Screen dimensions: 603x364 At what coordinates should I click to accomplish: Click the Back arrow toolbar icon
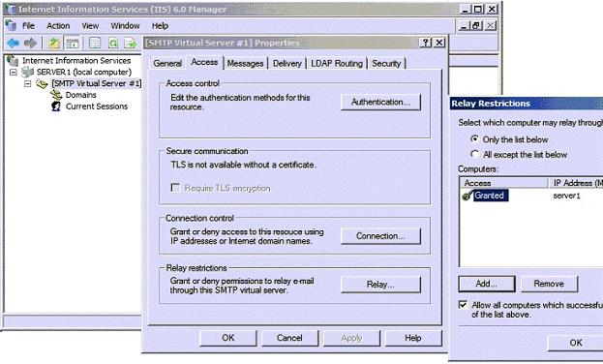coord(13,43)
